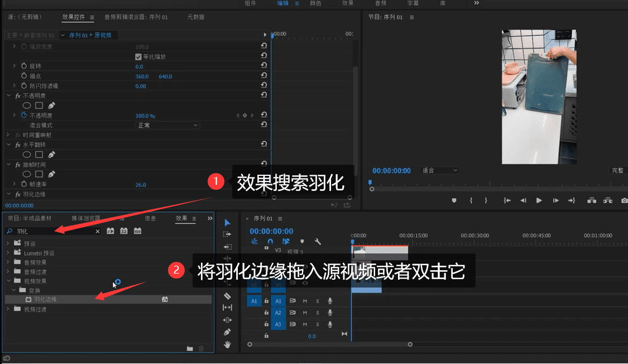The width and height of the screenshot is (628, 364).
Task: Toggle linked selection in timeline
Action: [x=286, y=242]
